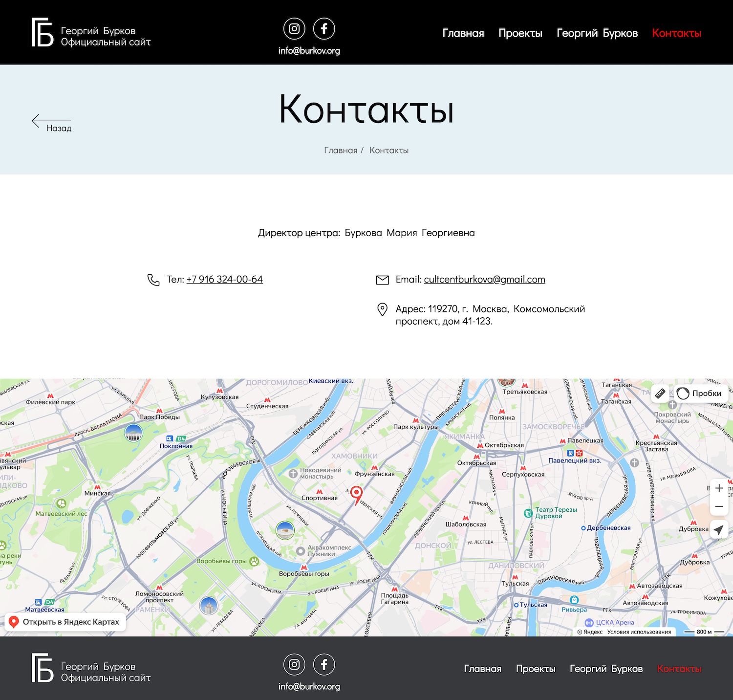Click the ГБ logo in the footer
Screen dimensions: 733x700
[x=43, y=668]
